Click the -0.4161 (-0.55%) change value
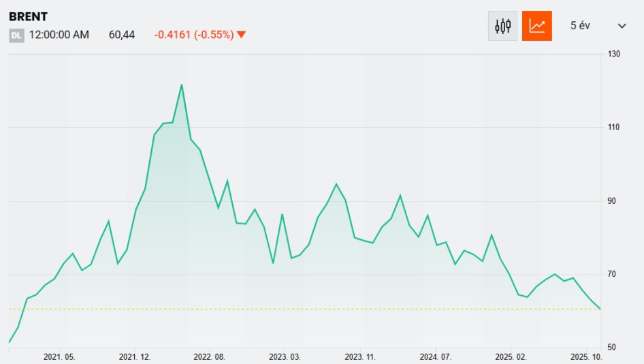 point(193,35)
